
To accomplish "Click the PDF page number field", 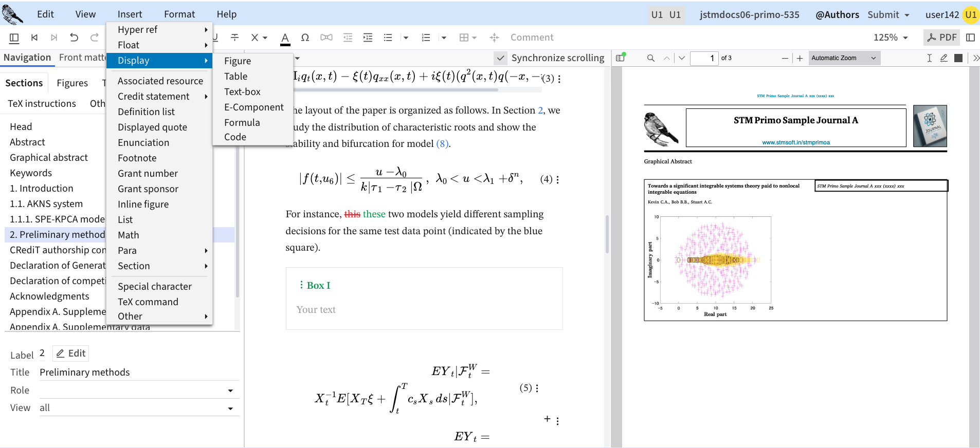I will (703, 58).
